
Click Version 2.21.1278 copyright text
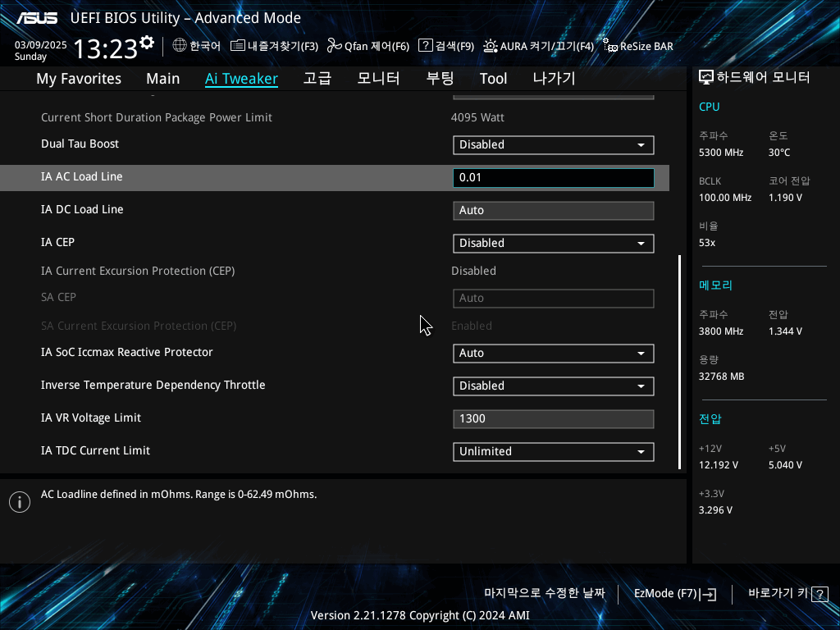pyautogui.click(x=420, y=615)
